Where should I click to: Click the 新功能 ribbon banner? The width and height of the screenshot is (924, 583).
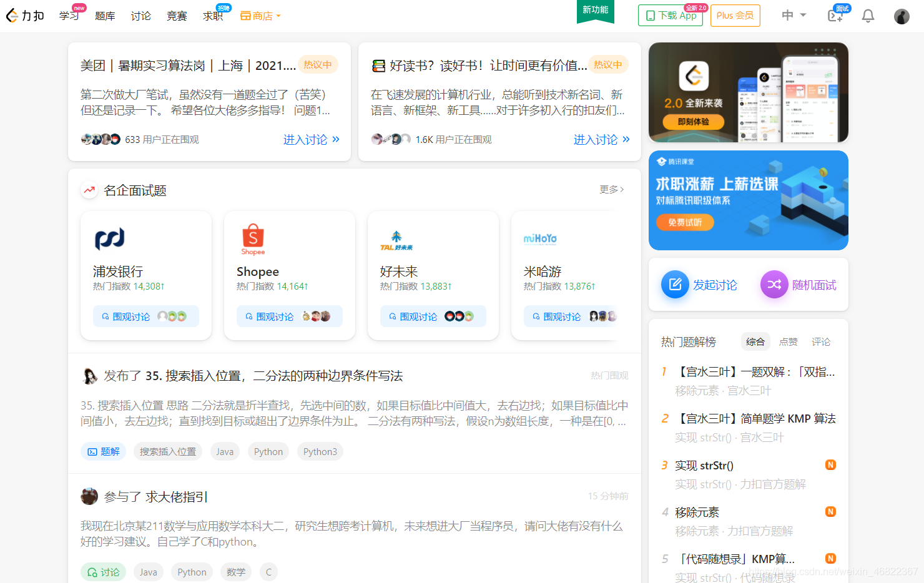(x=596, y=11)
